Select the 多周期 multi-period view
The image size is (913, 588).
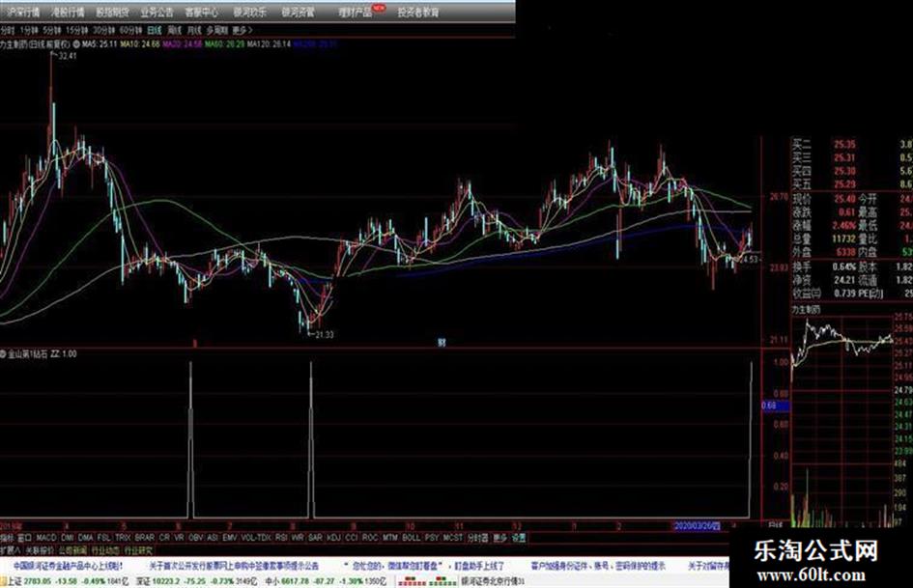tap(217, 30)
